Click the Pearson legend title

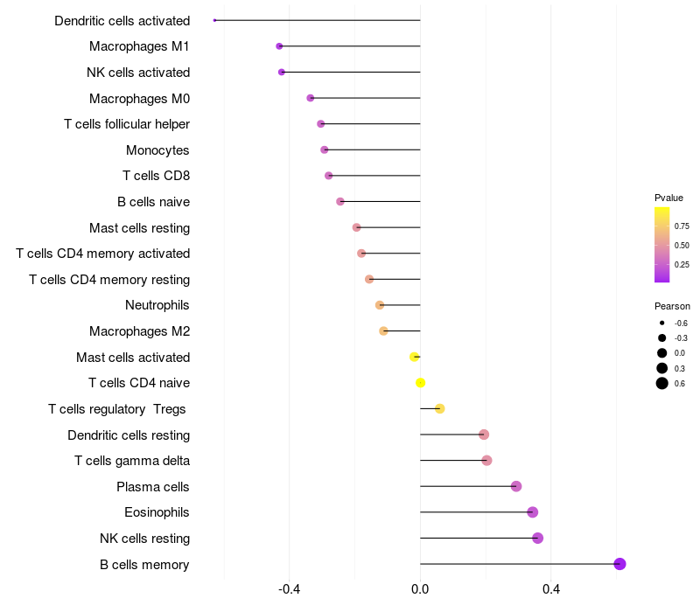tap(672, 306)
